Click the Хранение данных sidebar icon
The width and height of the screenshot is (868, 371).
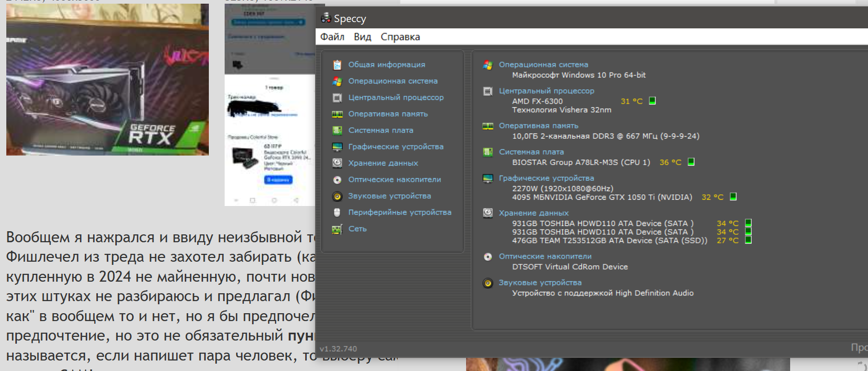coord(337,163)
